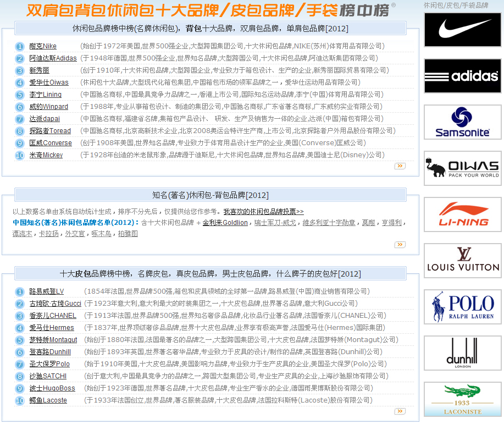Open the 爱华仕Oiwas brand link

pos(49,82)
